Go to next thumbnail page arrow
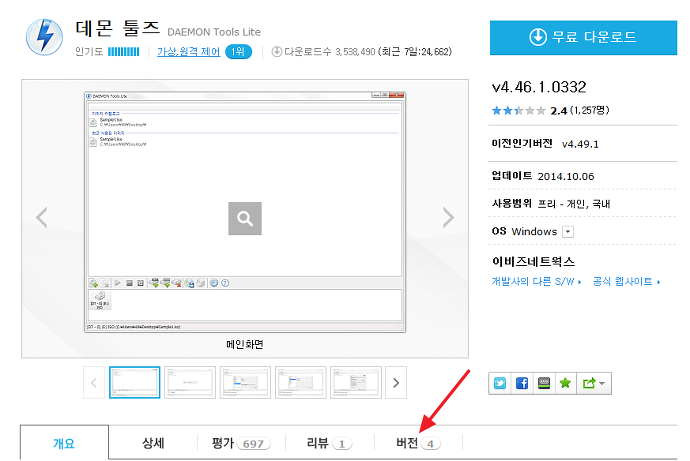 pos(396,382)
